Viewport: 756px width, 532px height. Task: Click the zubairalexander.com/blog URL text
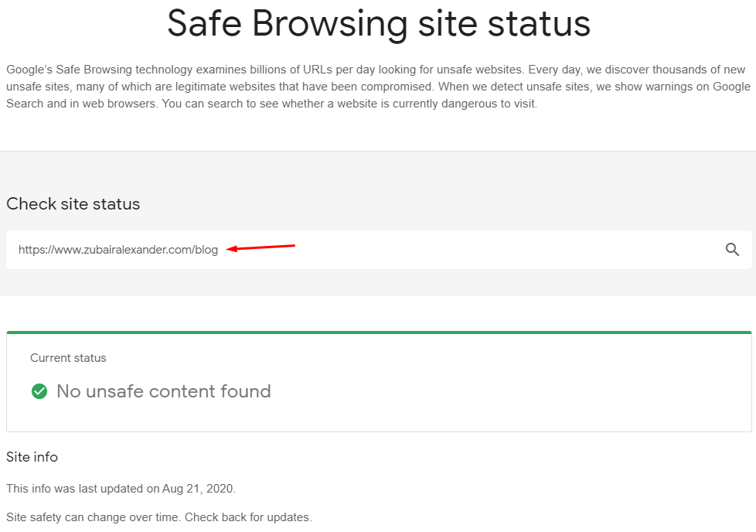[x=118, y=249]
